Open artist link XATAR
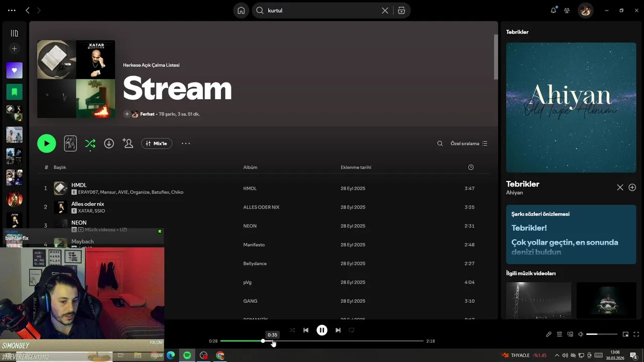This screenshot has height=362, width=644. [x=85, y=211]
